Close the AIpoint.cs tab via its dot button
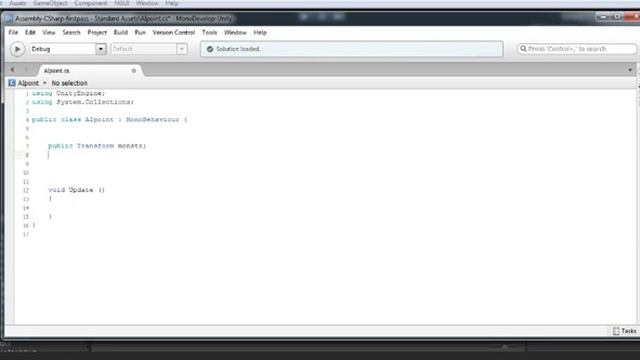This screenshot has width=640, height=360. point(133,71)
